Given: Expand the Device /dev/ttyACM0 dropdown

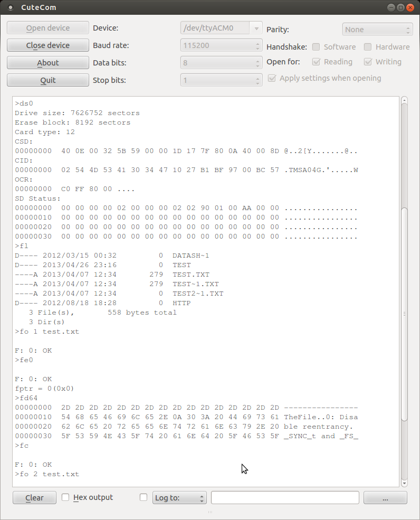Looking at the screenshot, I should pyautogui.click(x=256, y=28).
